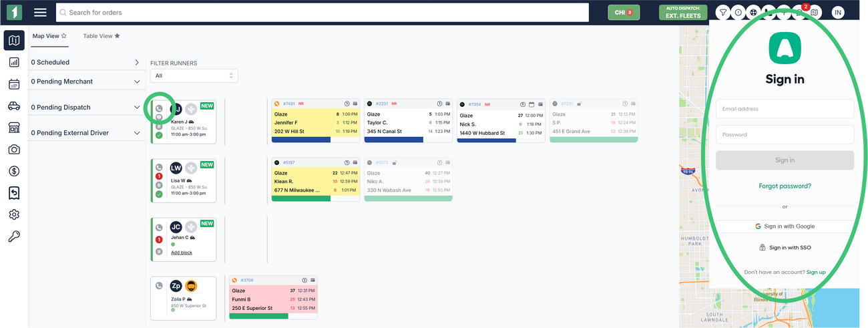Click the map icon in top bar
This screenshot has width=868, height=328.
[814, 12]
